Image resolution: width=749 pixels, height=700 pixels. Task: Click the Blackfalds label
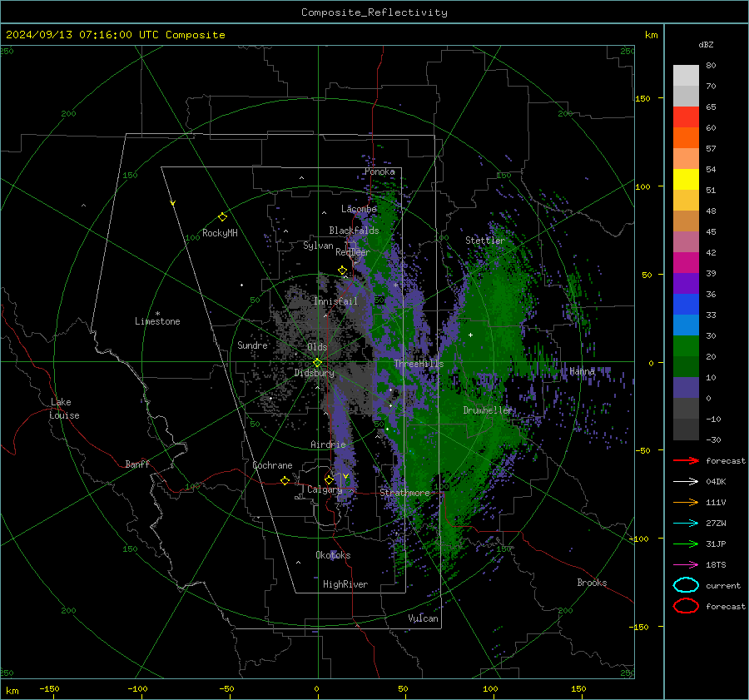tap(354, 231)
